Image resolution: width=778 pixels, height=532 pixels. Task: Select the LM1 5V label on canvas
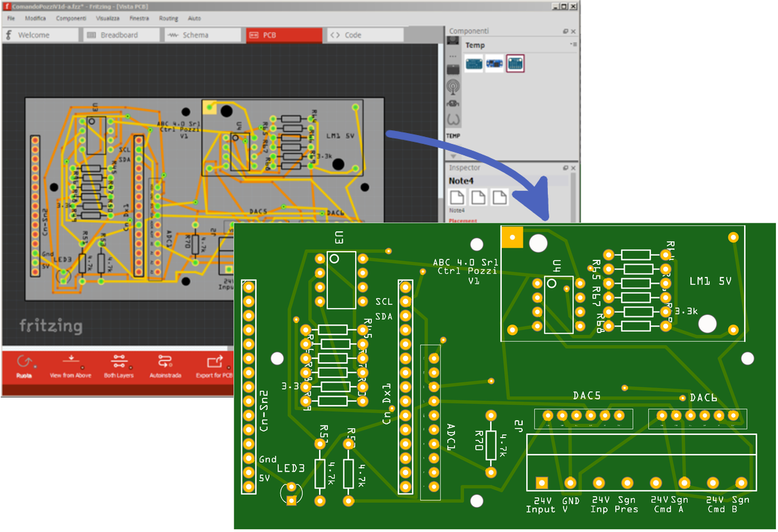pyautogui.click(x=340, y=135)
